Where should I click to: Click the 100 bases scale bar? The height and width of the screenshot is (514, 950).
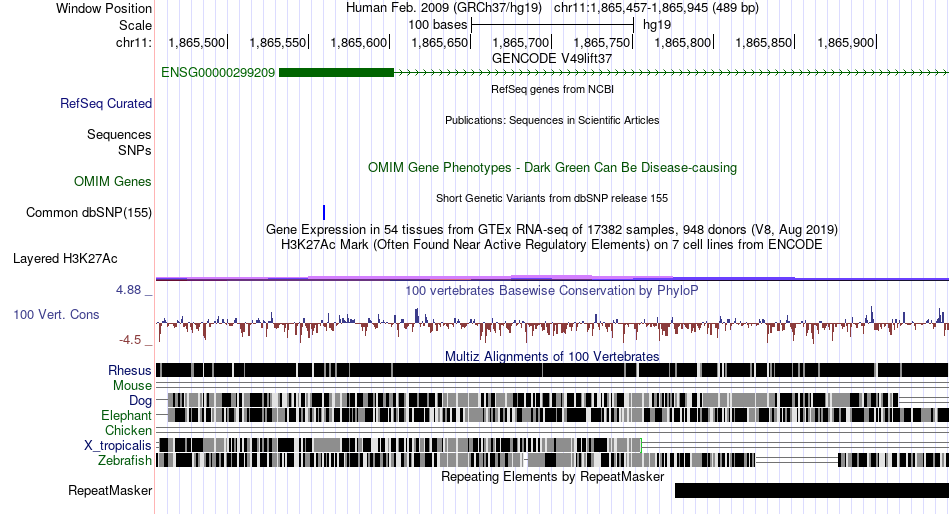point(553,25)
